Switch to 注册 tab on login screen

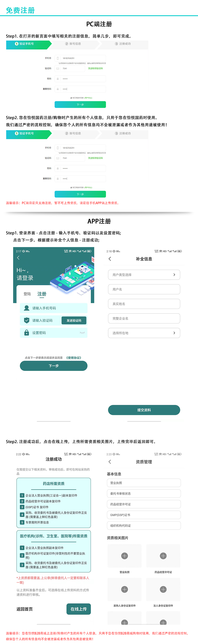[x=42, y=294]
